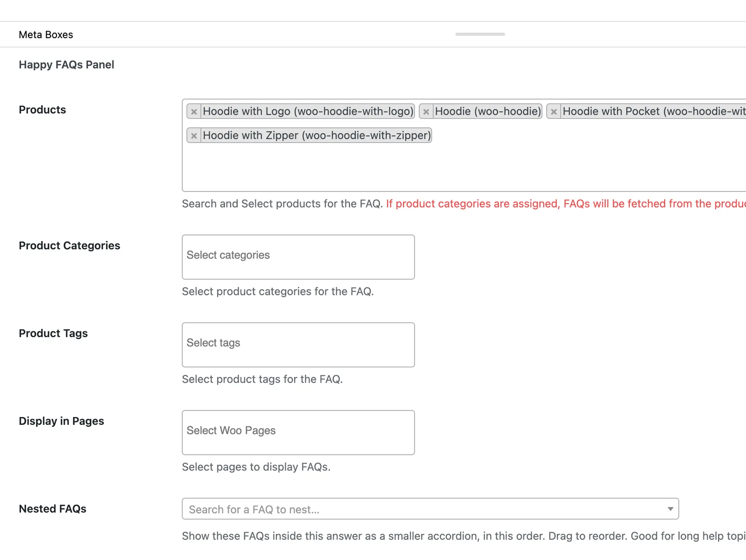Image resolution: width=746 pixels, height=560 pixels.
Task: Click the Product Tags label
Action: coord(53,333)
